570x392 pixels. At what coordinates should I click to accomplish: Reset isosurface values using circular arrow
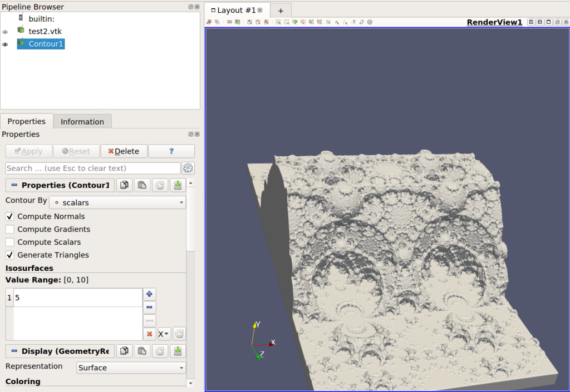[x=179, y=334]
